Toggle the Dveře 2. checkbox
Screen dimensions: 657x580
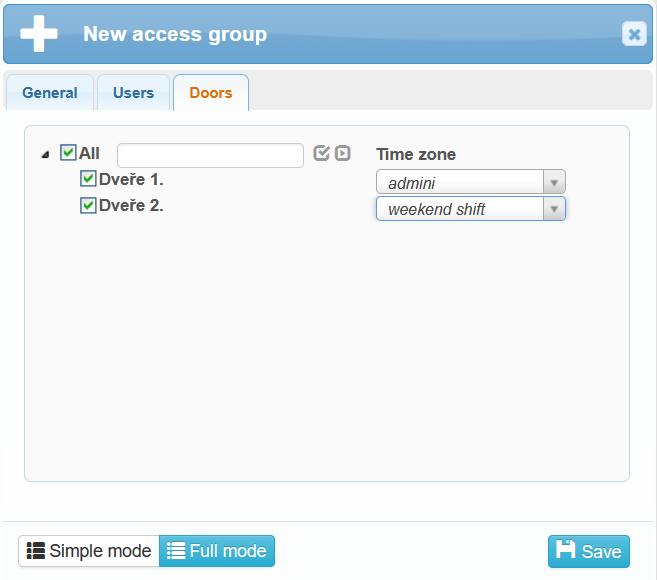[x=88, y=205]
